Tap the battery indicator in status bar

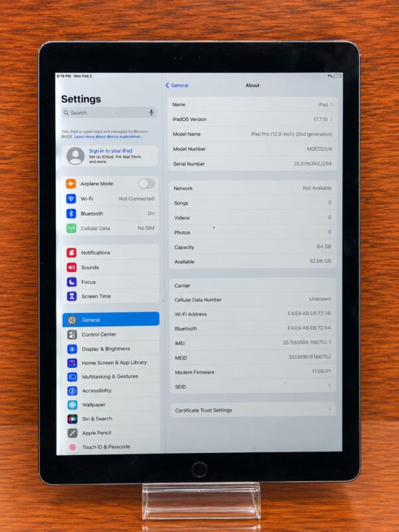(337, 76)
